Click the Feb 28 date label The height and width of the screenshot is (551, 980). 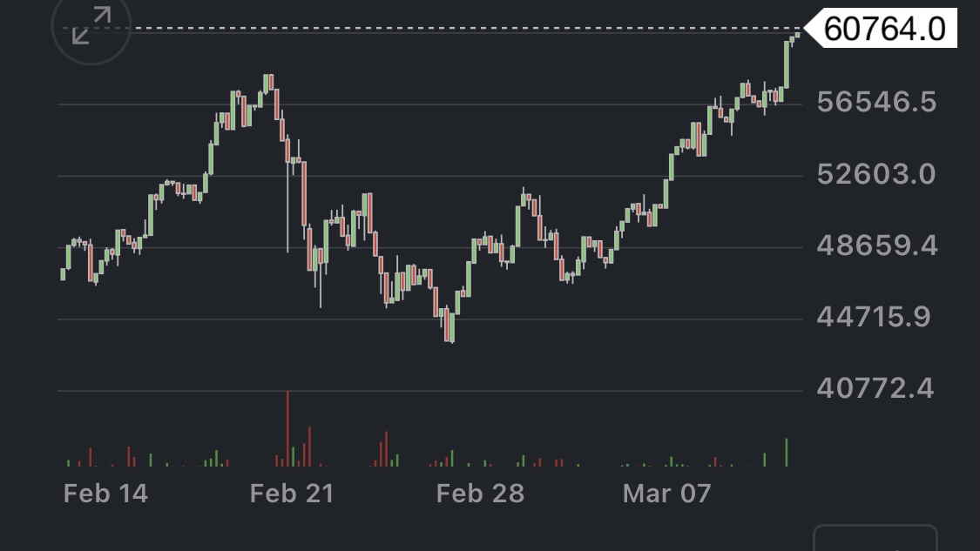coord(480,494)
